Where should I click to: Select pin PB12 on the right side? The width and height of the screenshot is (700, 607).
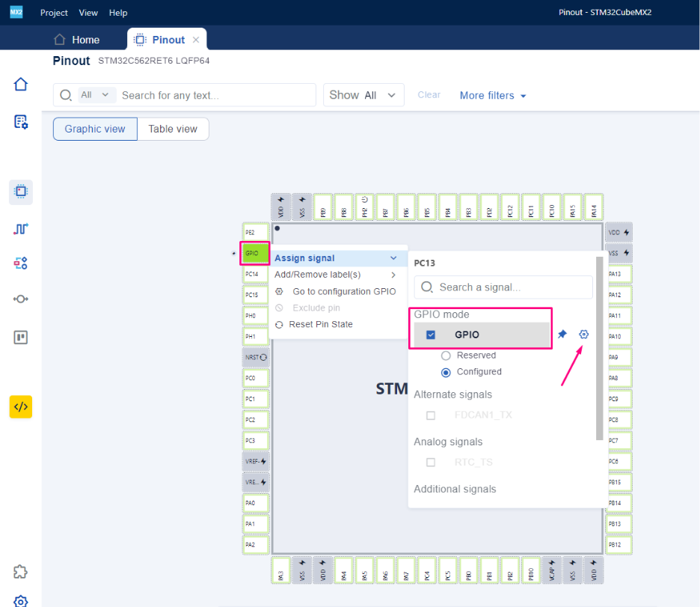click(x=618, y=544)
